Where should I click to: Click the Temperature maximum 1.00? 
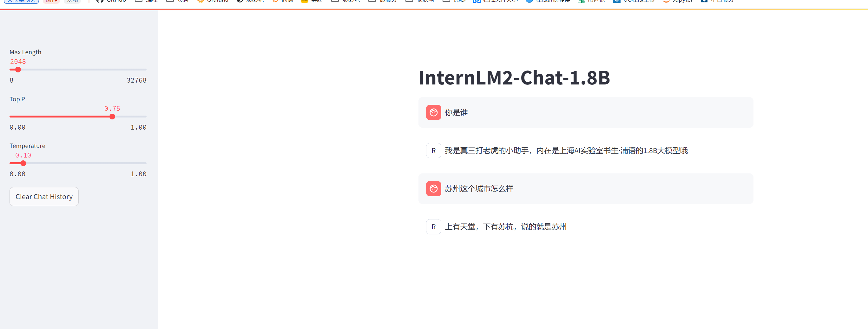(139, 174)
